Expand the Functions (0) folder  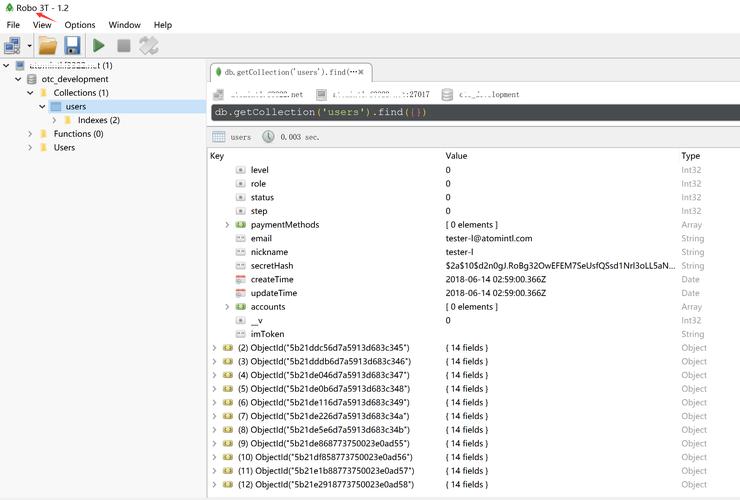point(30,134)
